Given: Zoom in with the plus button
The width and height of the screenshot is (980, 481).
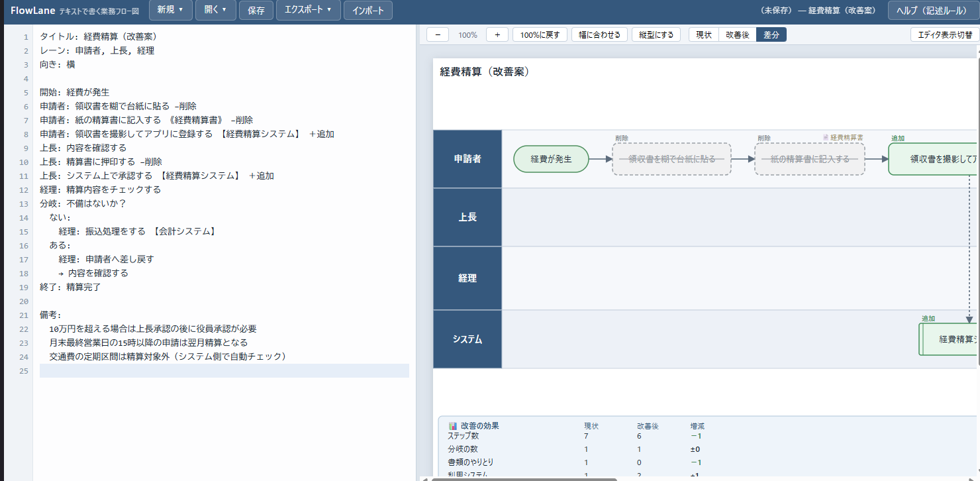Looking at the screenshot, I should pyautogui.click(x=497, y=34).
